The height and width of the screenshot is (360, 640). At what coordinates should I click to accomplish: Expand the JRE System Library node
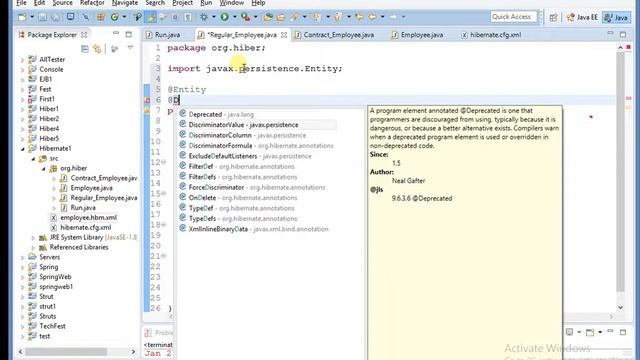33,237
